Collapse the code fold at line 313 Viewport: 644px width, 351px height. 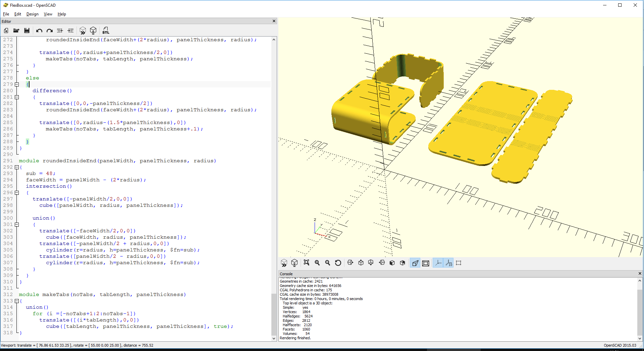(17, 301)
